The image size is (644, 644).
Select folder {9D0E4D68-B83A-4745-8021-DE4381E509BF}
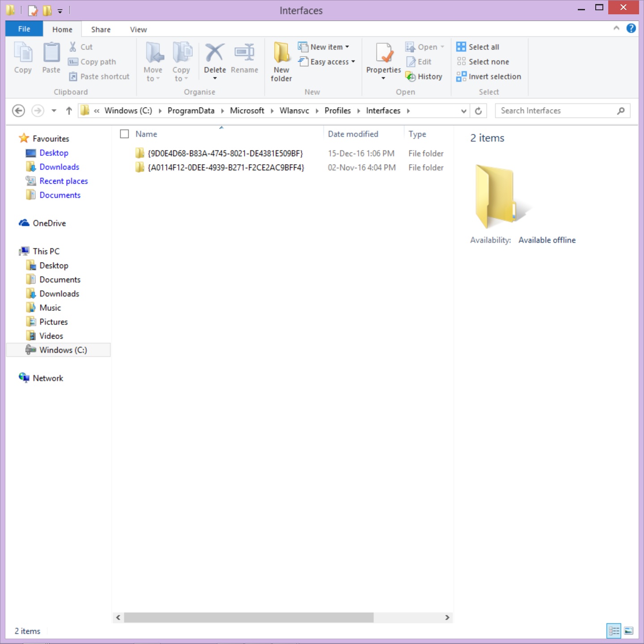coord(225,153)
